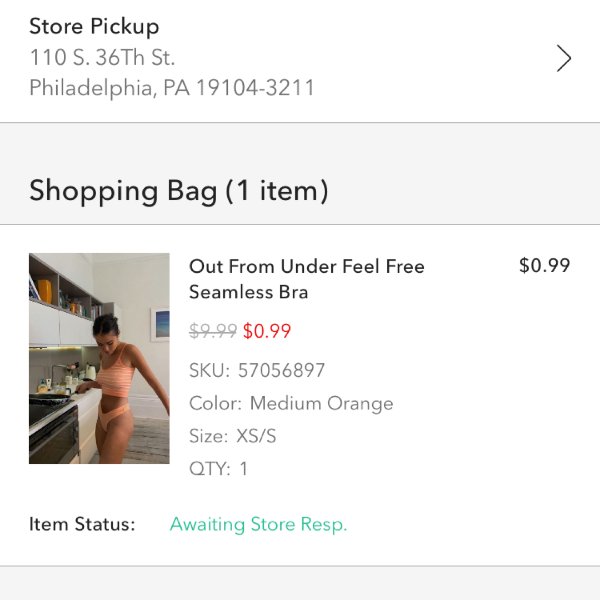The height and width of the screenshot is (600, 600).
Task: Tap Size: XS/S detail line
Action: point(232,436)
